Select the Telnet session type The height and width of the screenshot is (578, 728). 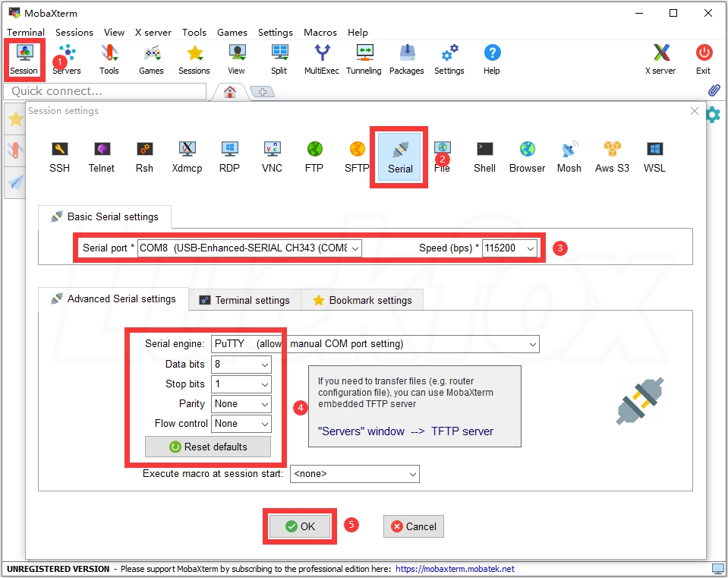(x=102, y=156)
